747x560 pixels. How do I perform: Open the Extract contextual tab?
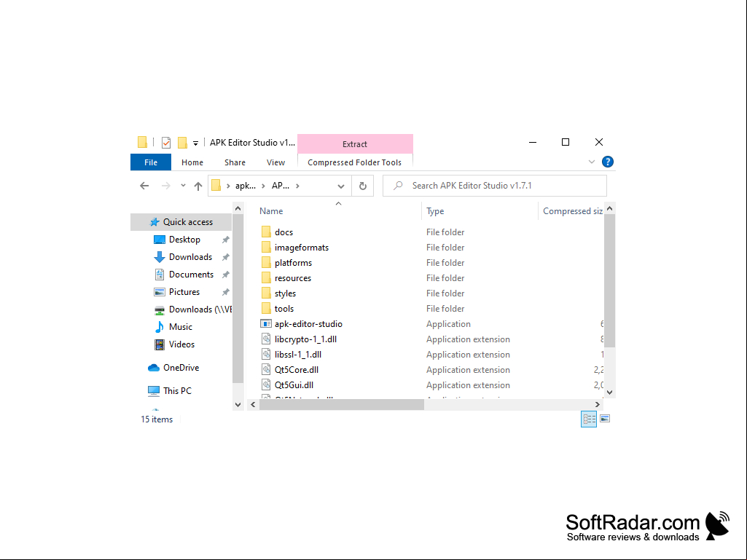coord(355,143)
